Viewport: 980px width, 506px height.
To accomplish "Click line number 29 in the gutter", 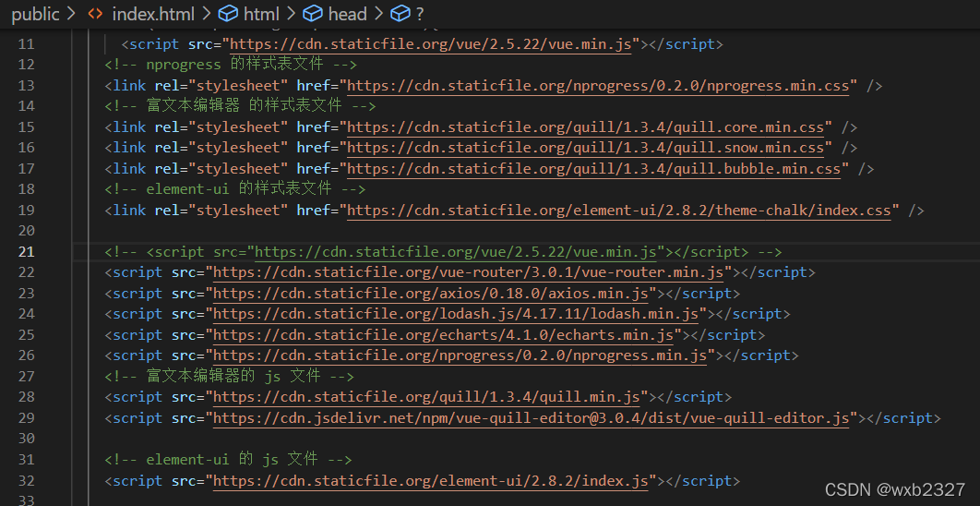I will click(x=26, y=417).
